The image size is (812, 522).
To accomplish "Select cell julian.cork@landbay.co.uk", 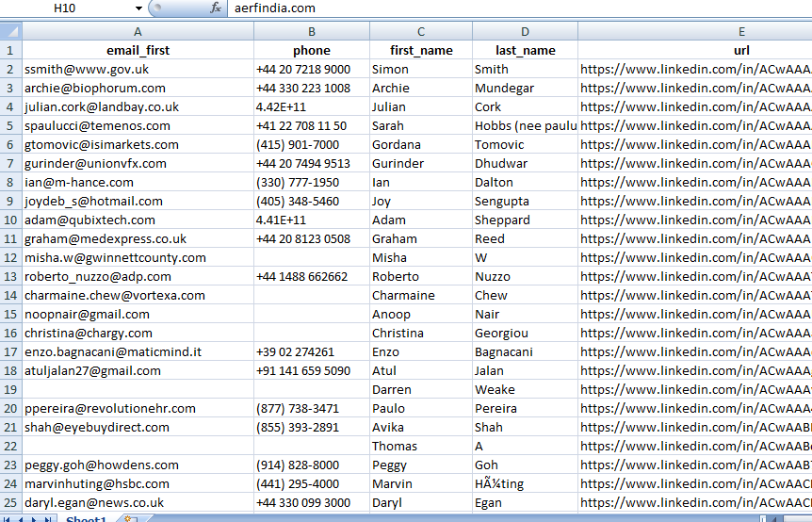I will point(138,106).
